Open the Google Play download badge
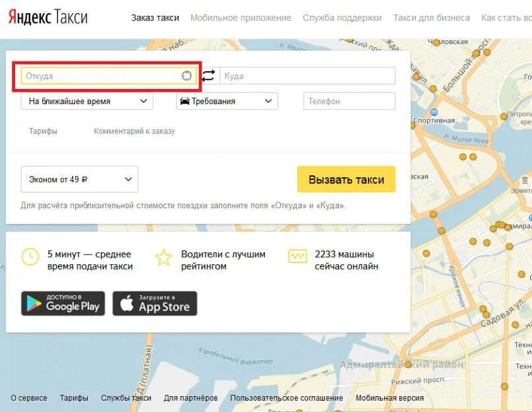The height and width of the screenshot is (412, 532). click(x=63, y=303)
